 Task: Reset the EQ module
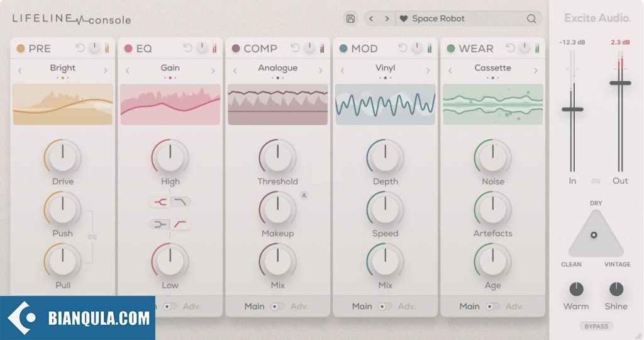pyautogui.click(x=187, y=48)
